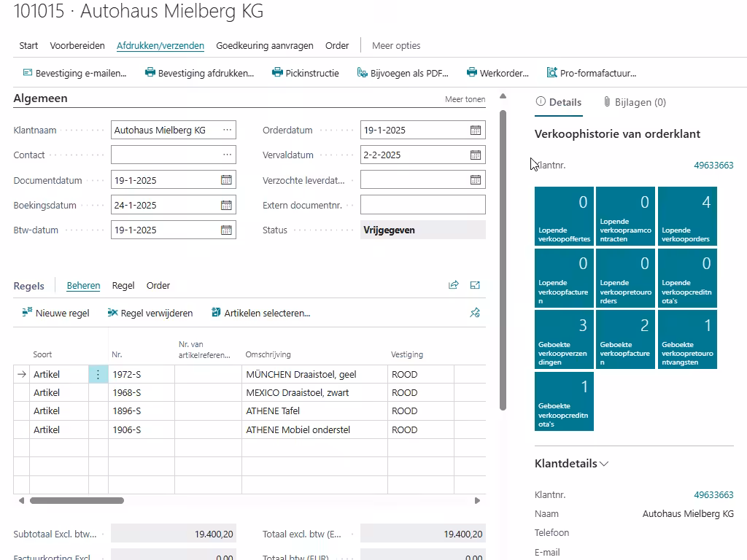Expand the Regels section to full view
Screen dimensions: 747x560
[476, 286]
